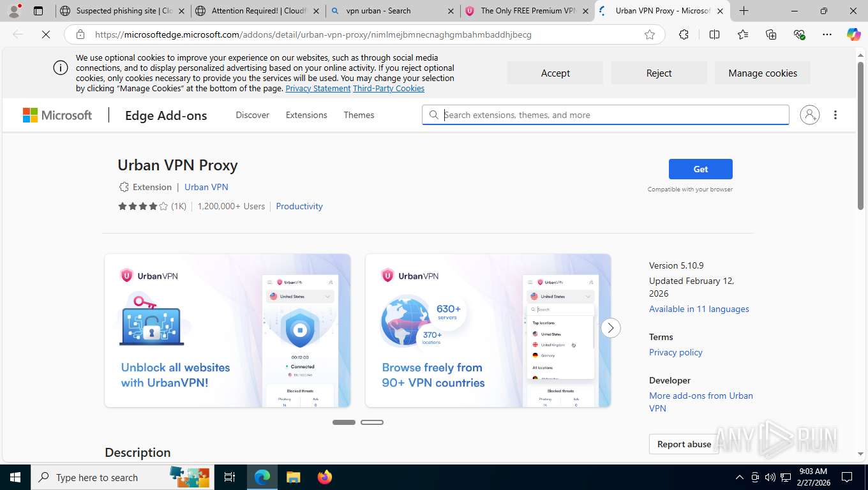The image size is (868, 490).
Task: Show next screenshot with the carousel arrow
Action: pos(611,328)
